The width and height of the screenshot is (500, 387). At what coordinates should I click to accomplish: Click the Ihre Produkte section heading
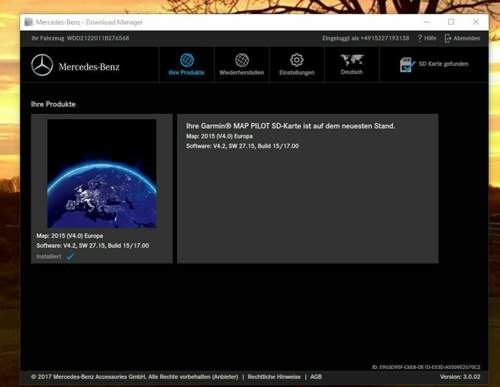tap(53, 104)
